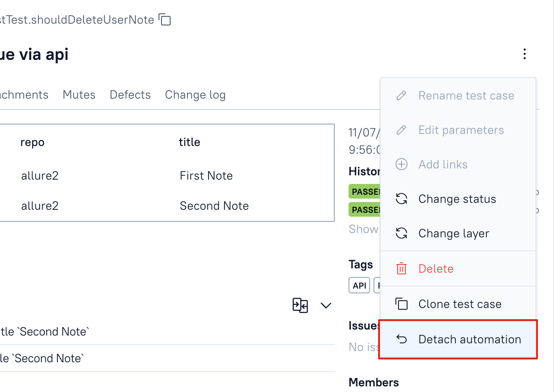Image resolution: width=554 pixels, height=392 pixels.
Task: Open the Change log tab
Action: coord(195,94)
